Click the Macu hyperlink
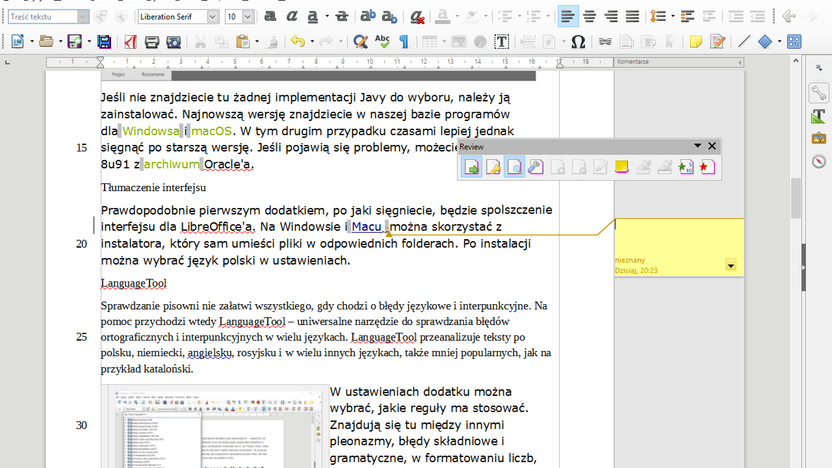Screen dimensions: 832x468 coord(367,227)
